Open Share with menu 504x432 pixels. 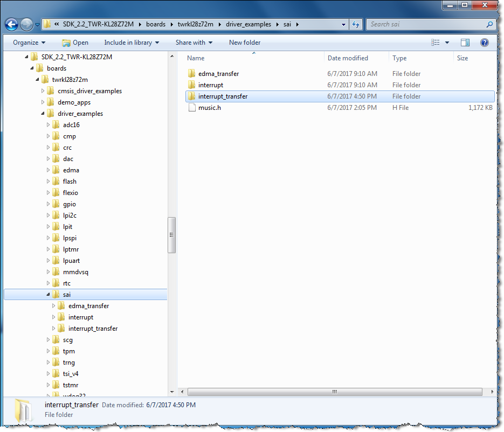click(x=194, y=43)
